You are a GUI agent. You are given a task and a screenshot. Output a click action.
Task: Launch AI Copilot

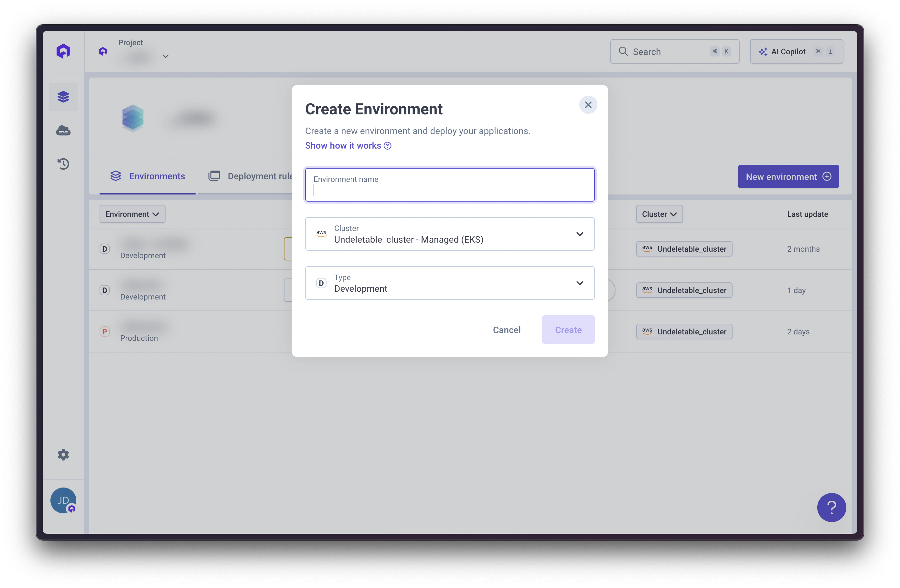796,51
